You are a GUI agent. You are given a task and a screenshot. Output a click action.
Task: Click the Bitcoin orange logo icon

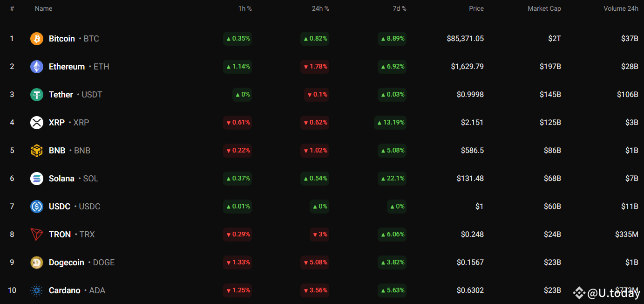pos(37,39)
